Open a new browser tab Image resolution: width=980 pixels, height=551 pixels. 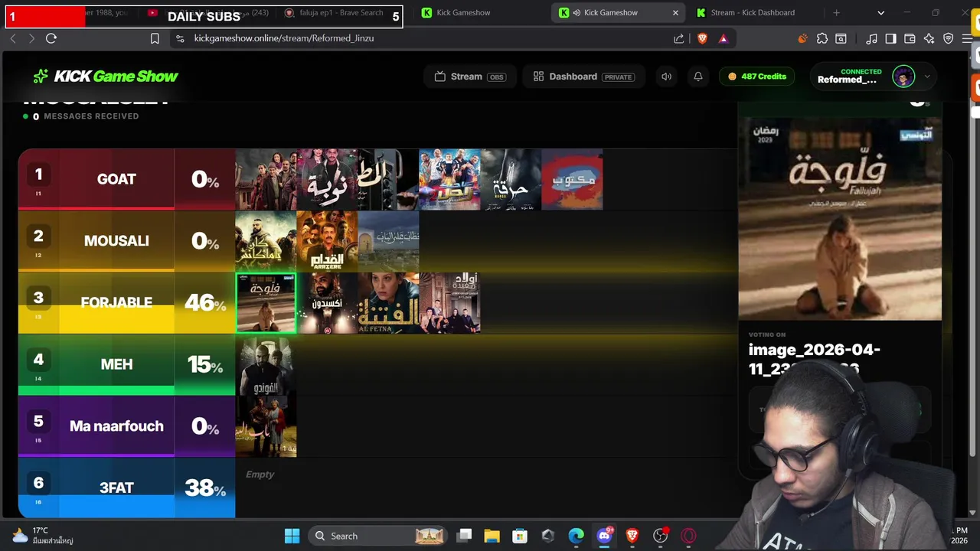point(836,13)
